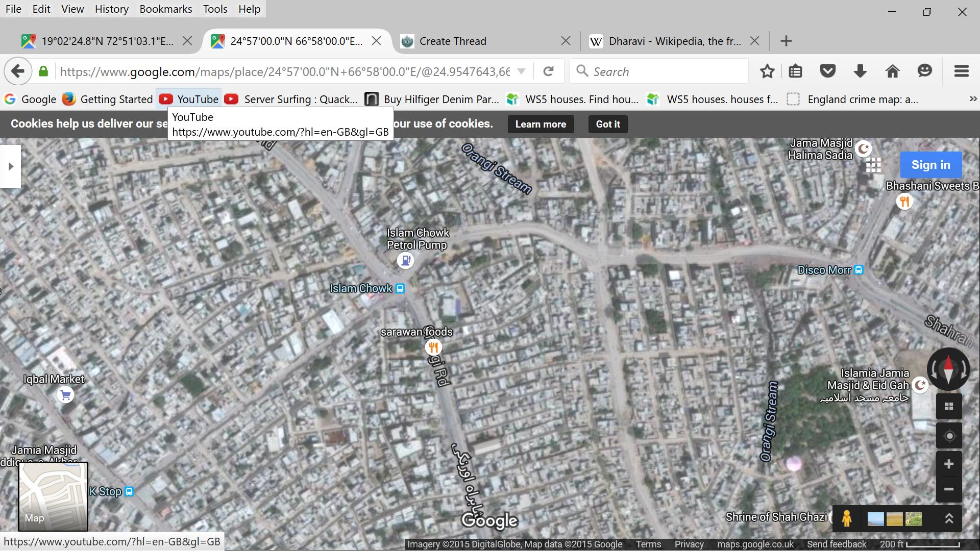
Task: Open the Terms link
Action: 648,544
